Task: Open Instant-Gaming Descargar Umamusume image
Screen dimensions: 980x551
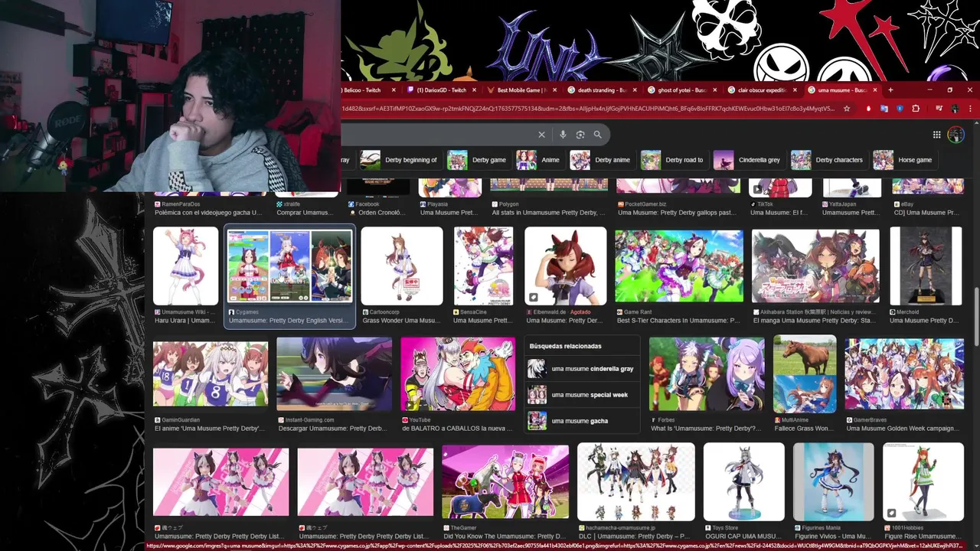Action: click(x=334, y=374)
